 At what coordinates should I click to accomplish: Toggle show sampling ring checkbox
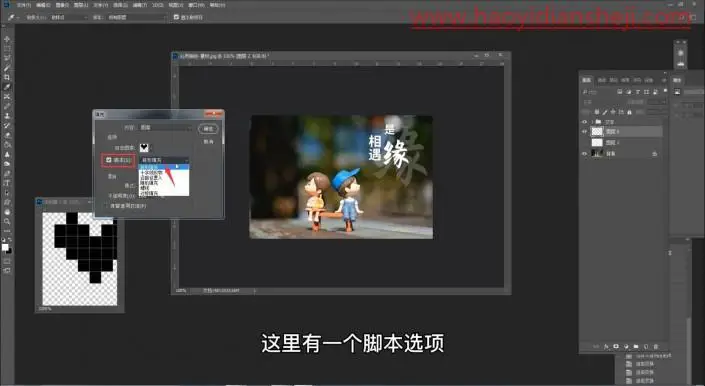[x=176, y=17]
